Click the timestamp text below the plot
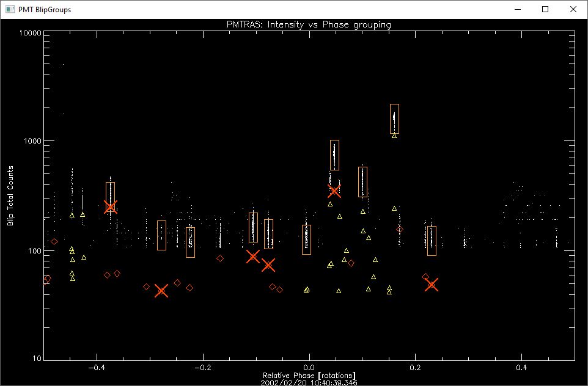Image resolution: width=588 pixels, height=386 pixels. click(x=309, y=382)
